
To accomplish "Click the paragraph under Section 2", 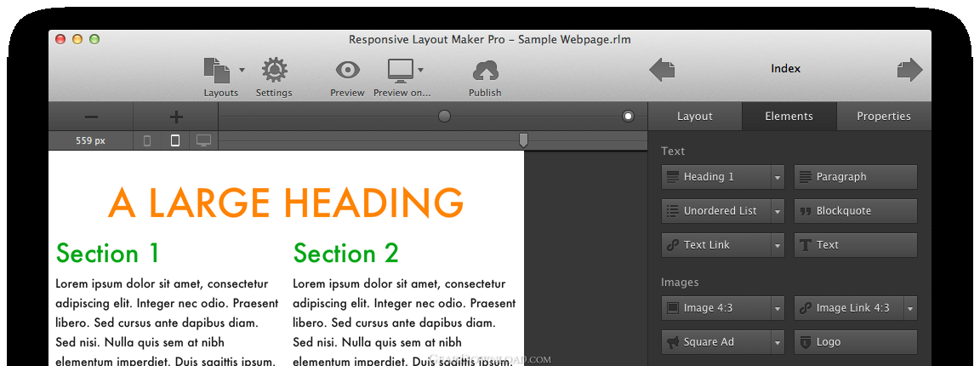I will pyautogui.click(x=404, y=323).
